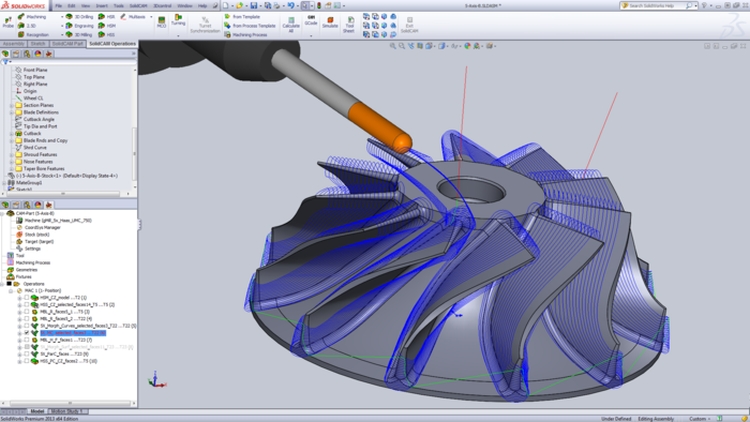Open the Multiaxis operation
This screenshot has width=750, height=422.
coord(133,17)
